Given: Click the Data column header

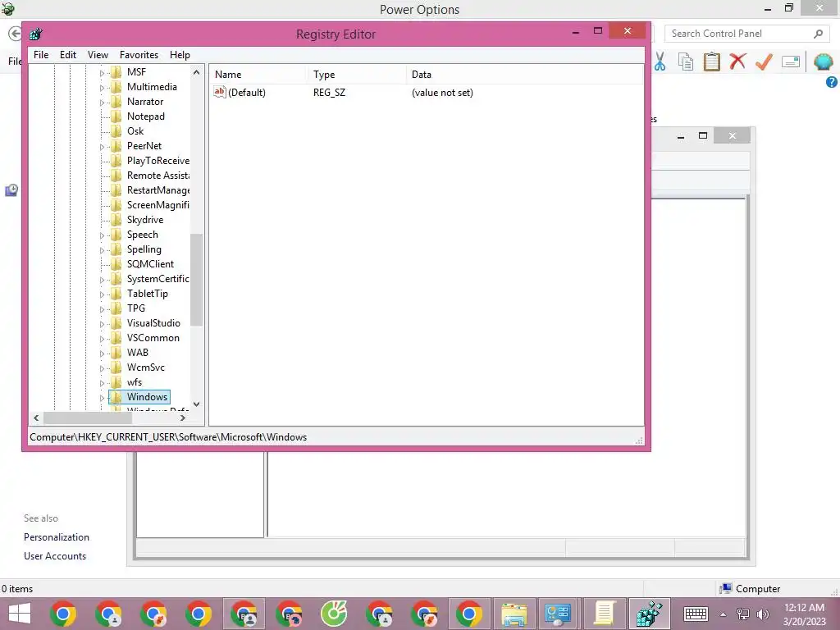Looking at the screenshot, I should point(524,75).
